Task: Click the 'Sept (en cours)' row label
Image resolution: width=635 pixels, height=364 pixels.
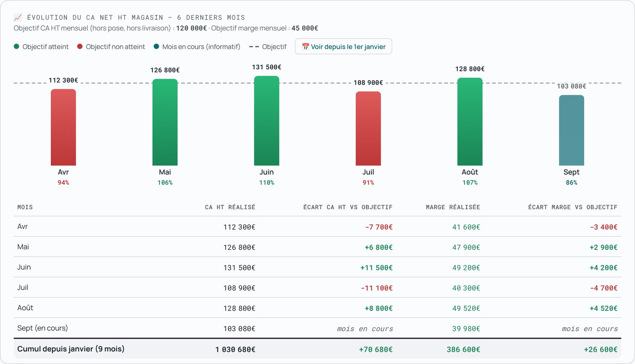Action: (x=42, y=328)
